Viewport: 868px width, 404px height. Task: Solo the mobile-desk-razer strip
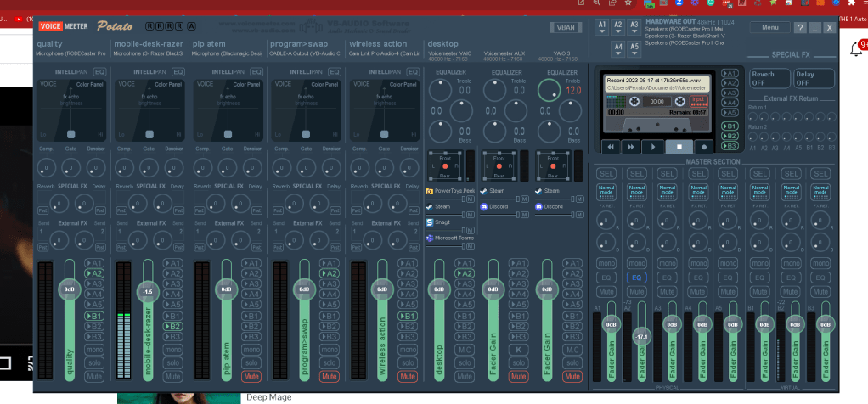(x=172, y=363)
